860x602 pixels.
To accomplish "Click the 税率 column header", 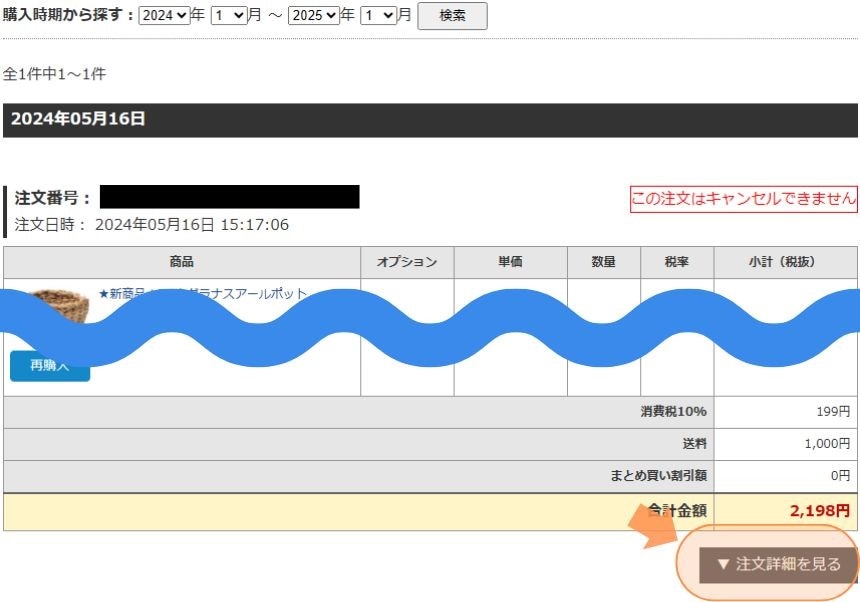I will tap(676, 262).
